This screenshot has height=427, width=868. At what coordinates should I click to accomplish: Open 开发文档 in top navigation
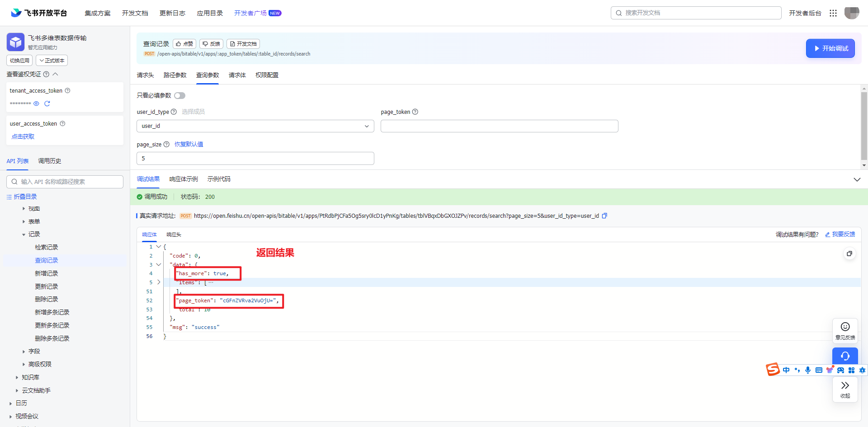tap(135, 13)
